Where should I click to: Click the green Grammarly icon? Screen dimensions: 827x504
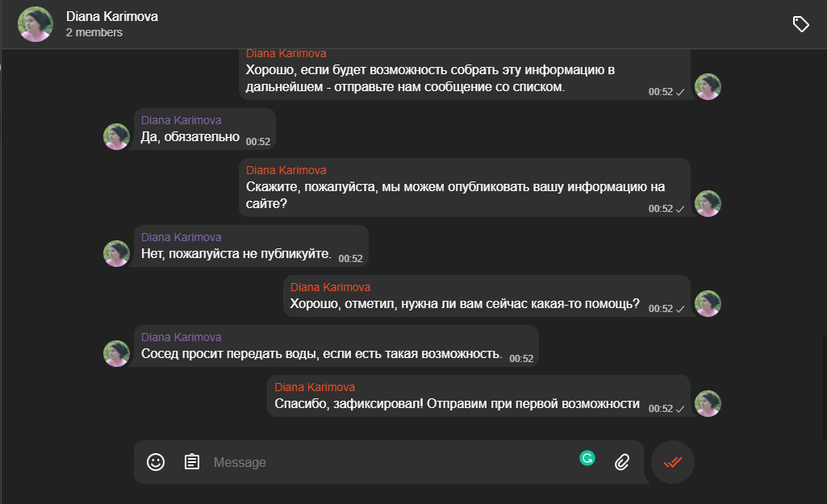tap(587, 458)
